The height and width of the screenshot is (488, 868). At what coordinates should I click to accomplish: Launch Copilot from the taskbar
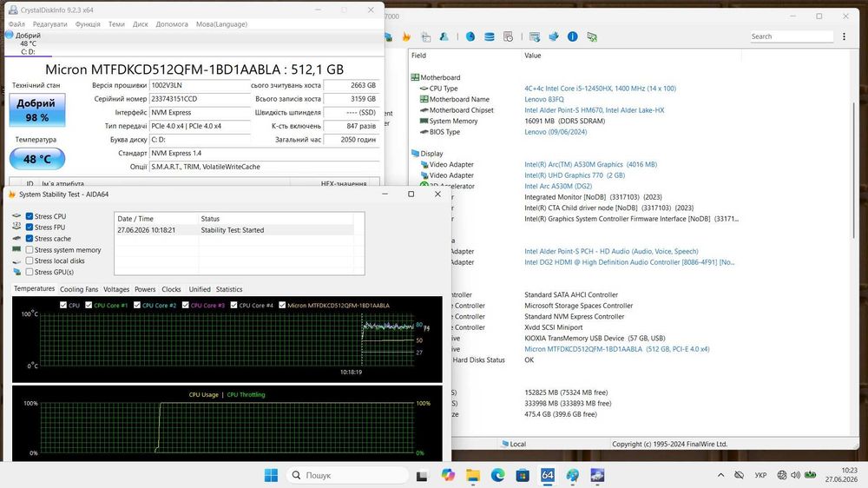(x=448, y=475)
